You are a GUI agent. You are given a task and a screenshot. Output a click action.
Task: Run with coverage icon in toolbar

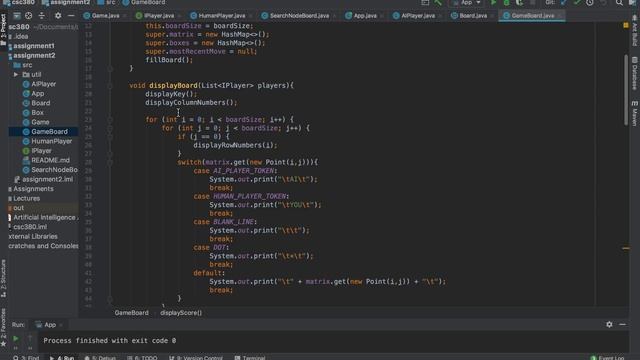519,2
